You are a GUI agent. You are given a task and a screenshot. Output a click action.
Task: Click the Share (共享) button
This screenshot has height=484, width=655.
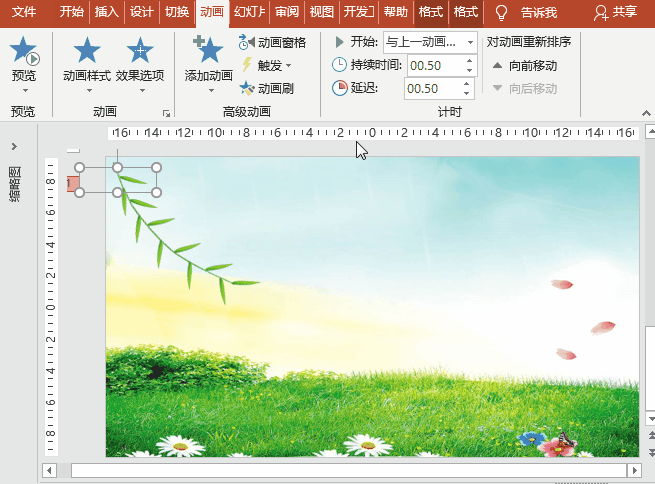[x=614, y=12]
